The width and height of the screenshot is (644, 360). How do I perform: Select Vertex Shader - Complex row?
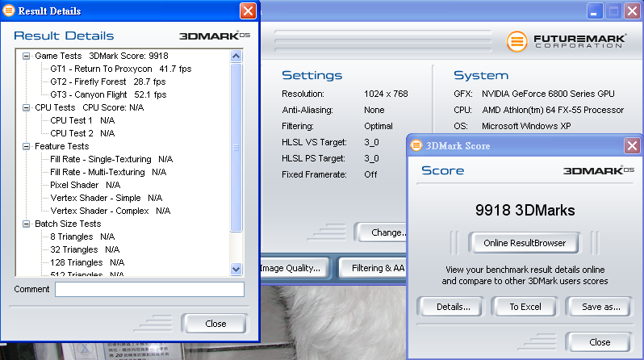(111, 211)
